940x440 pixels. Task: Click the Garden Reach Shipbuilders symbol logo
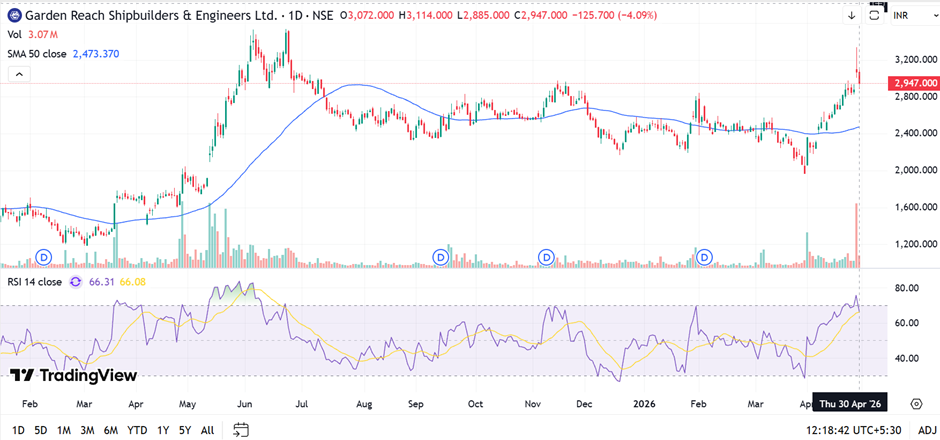pyautogui.click(x=12, y=17)
